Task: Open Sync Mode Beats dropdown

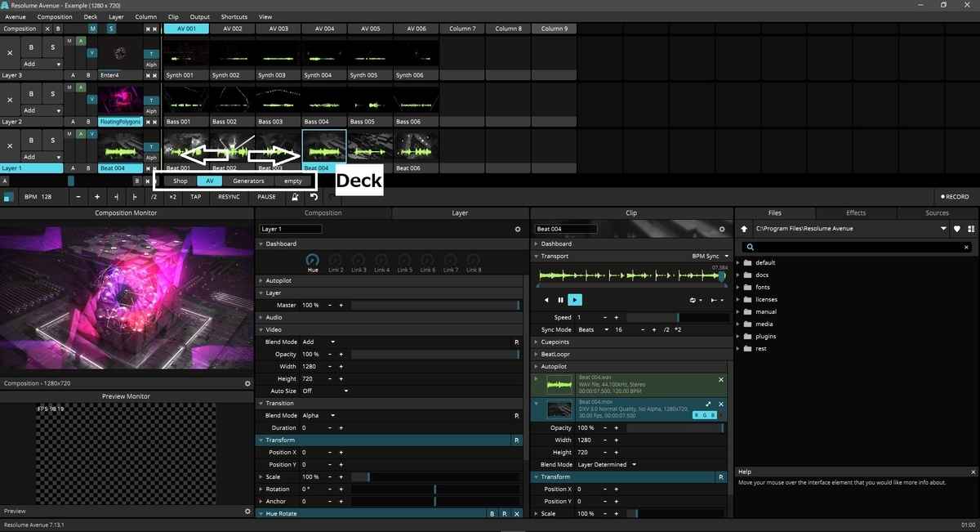Action: pos(594,329)
